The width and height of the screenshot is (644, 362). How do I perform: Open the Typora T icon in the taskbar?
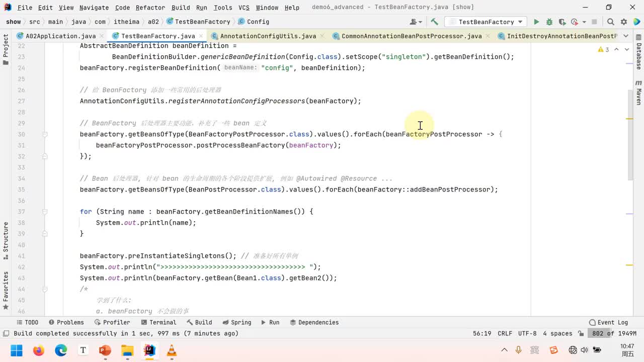pyautogui.click(x=83, y=350)
